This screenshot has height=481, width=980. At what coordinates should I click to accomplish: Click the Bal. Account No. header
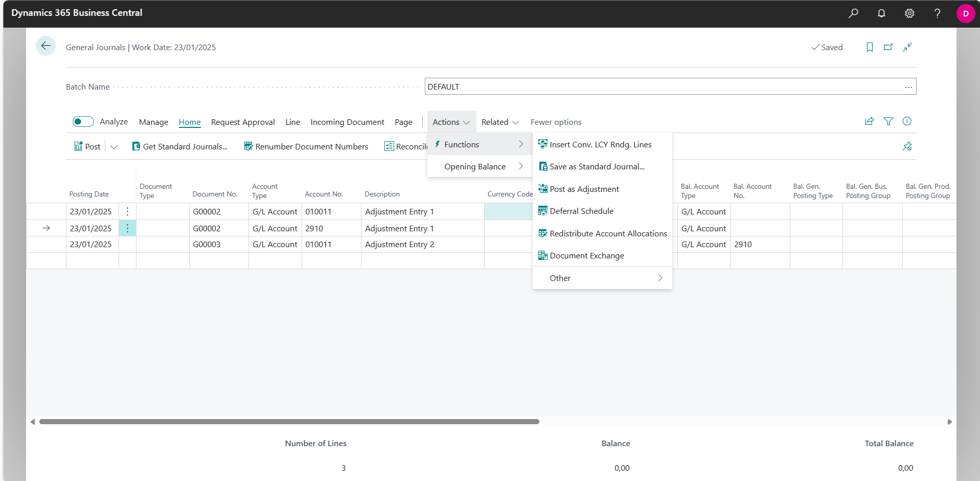click(753, 191)
